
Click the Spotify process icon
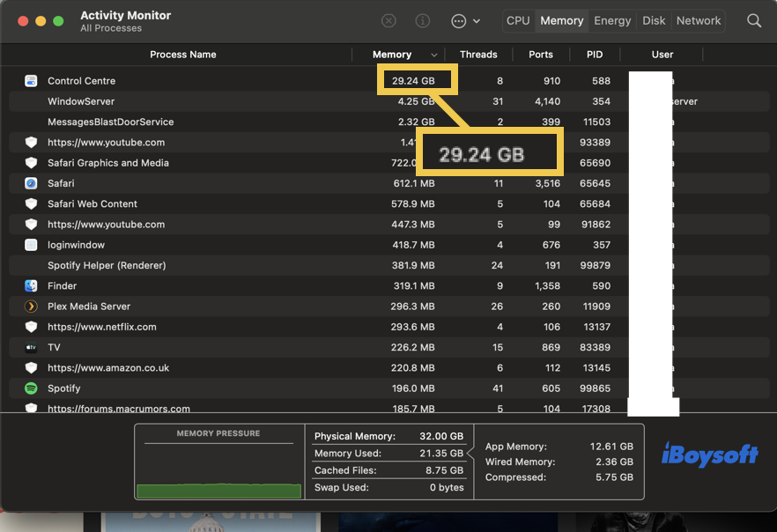pos(31,388)
